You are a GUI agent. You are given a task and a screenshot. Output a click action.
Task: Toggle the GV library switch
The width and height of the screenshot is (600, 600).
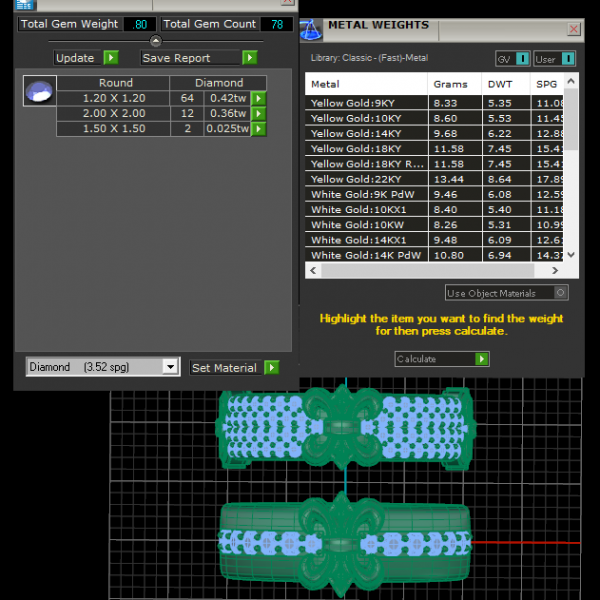pyautogui.click(x=523, y=60)
